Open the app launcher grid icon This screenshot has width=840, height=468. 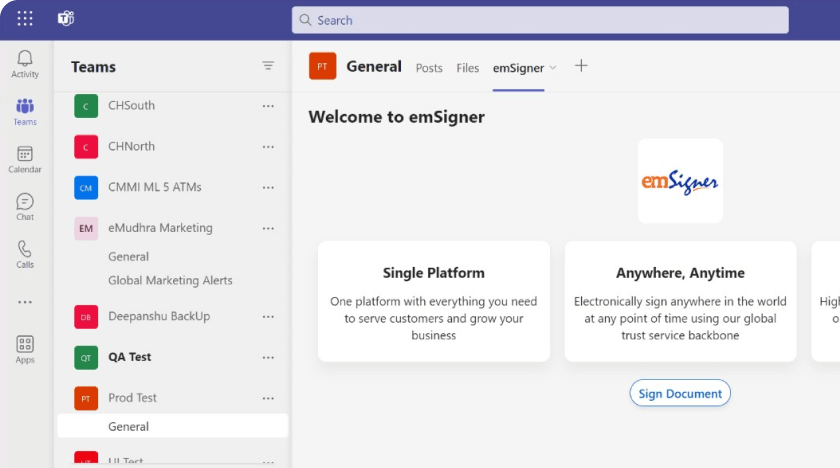[x=25, y=19]
